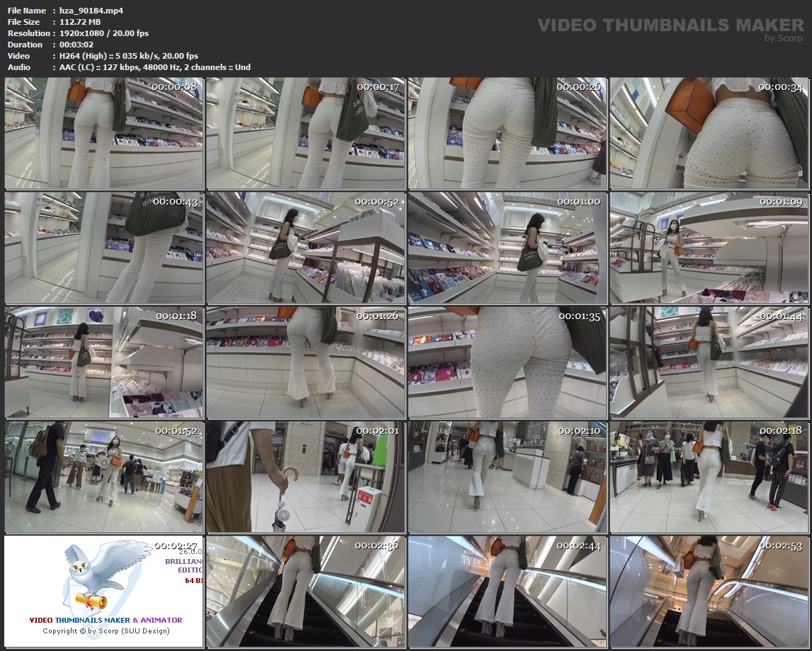The image size is (812, 651).
Task: Click the "by Scorp" text under the watermark
Action: pos(784,39)
